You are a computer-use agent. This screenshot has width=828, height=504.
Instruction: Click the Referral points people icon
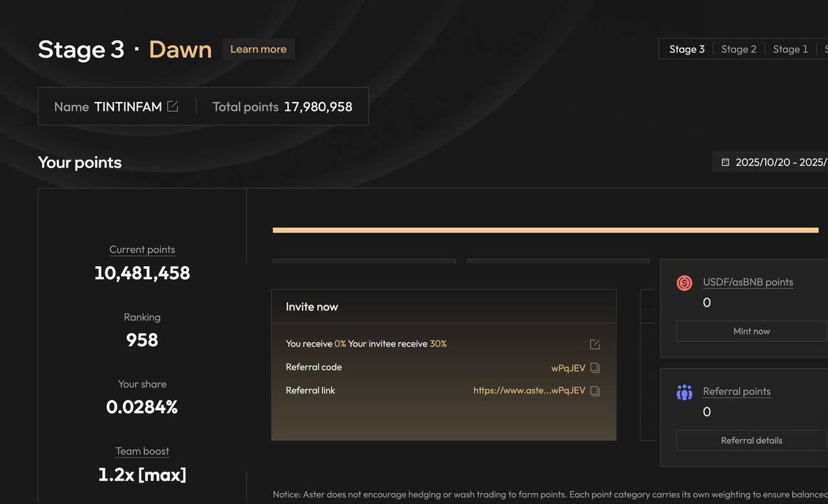[x=684, y=392]
